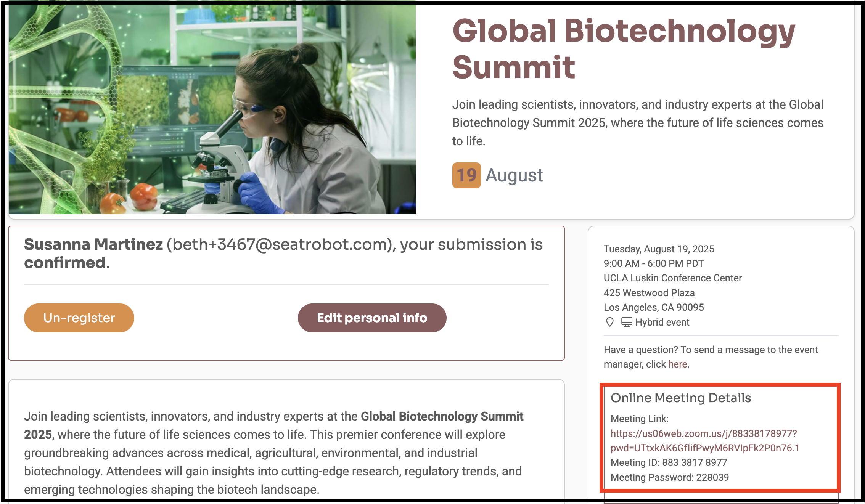Open Edit personal info

tap(372, 318)
